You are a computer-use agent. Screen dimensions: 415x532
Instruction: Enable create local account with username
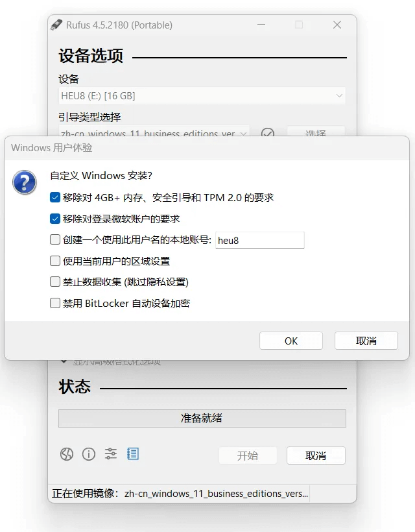(x=55, y=239)
